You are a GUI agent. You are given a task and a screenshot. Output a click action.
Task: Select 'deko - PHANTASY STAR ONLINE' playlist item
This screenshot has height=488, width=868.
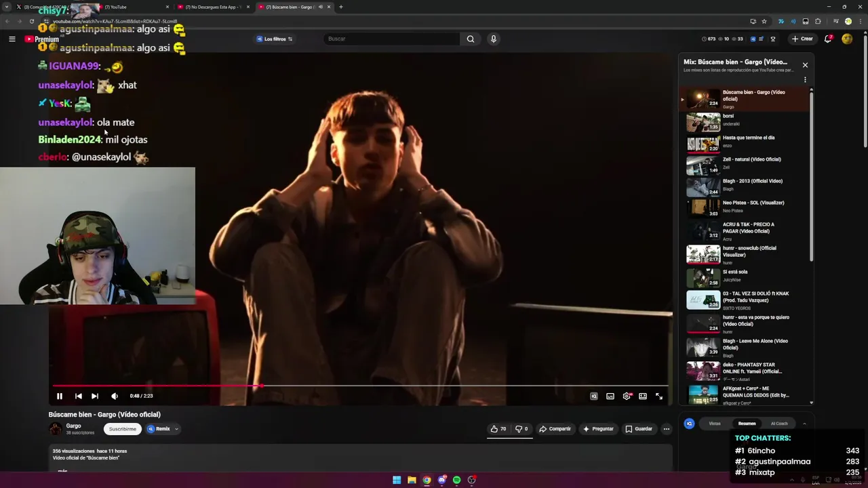pos(745,371)
